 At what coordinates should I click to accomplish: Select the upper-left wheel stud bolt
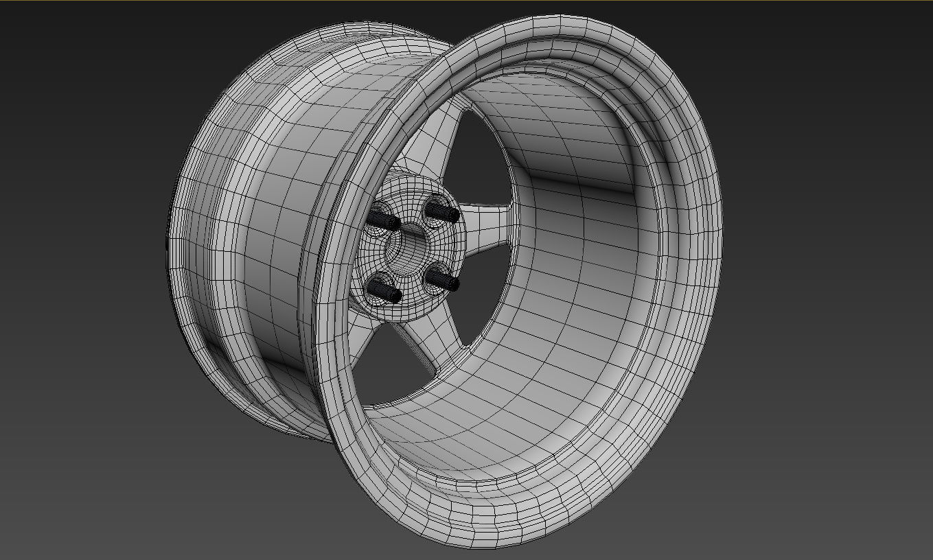tap(384, 220)
